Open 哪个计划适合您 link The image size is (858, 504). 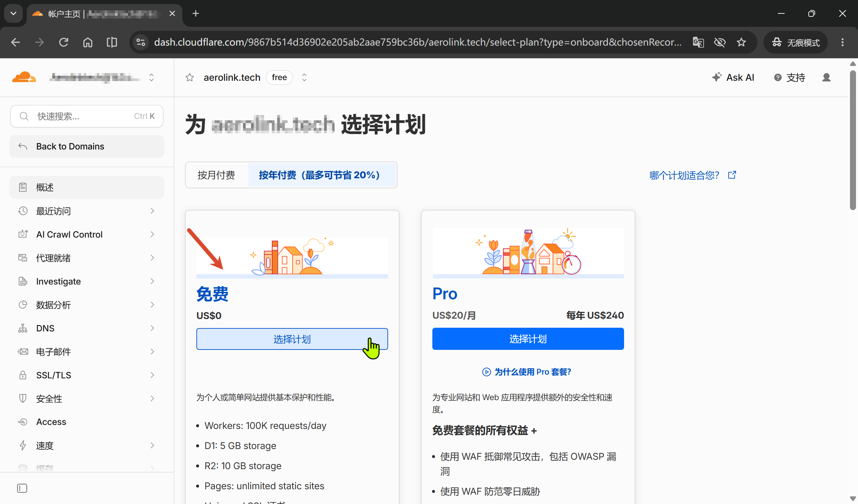[692, 175]
